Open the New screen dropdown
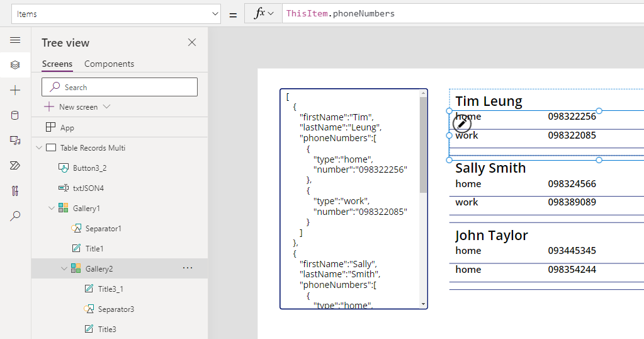Viewport: 644px width, 339px height. click(x=106, y=107)
